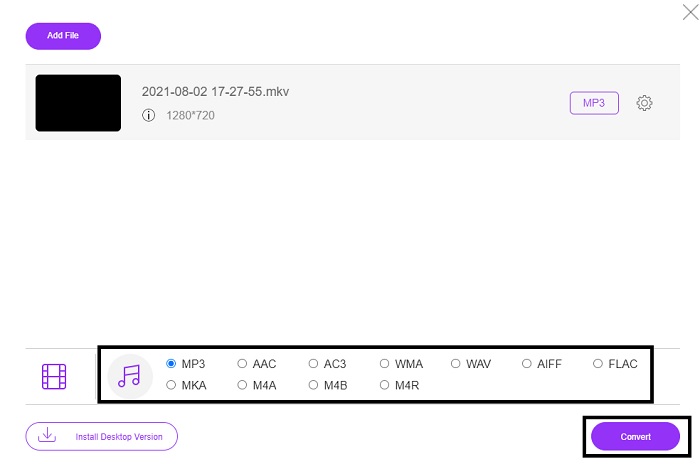Select the M4B radio button

314,384
